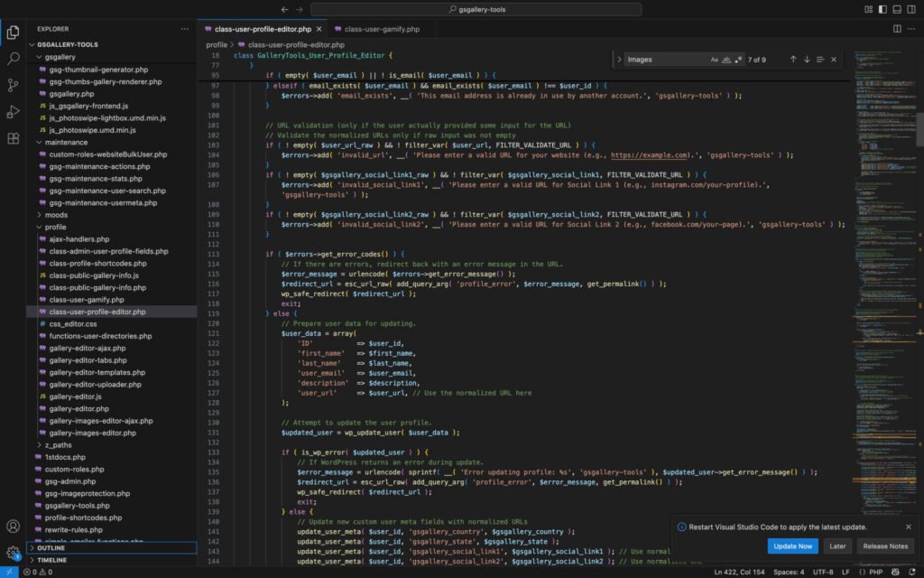Close the Find widget
This screenshot has height=578, width=924.
(x=832, y=59)
